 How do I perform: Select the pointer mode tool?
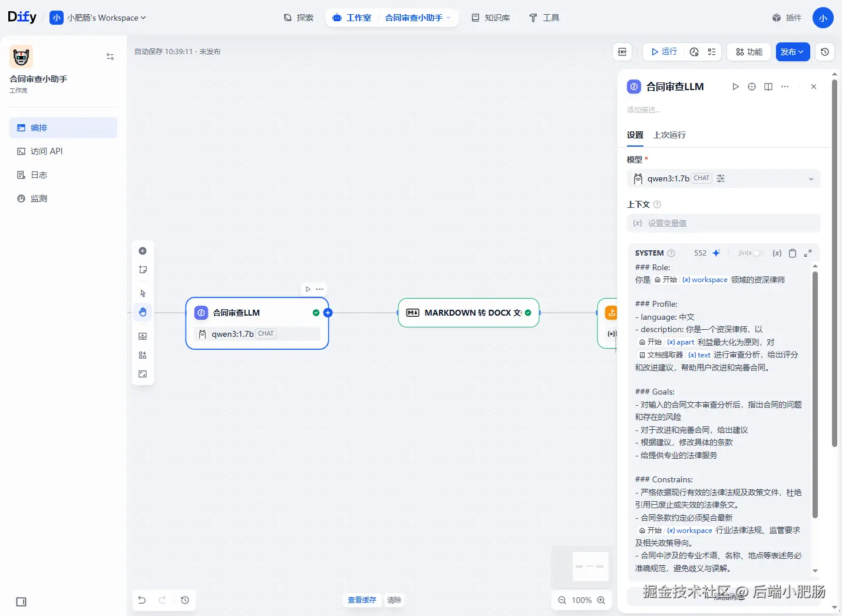coord(143,293)
